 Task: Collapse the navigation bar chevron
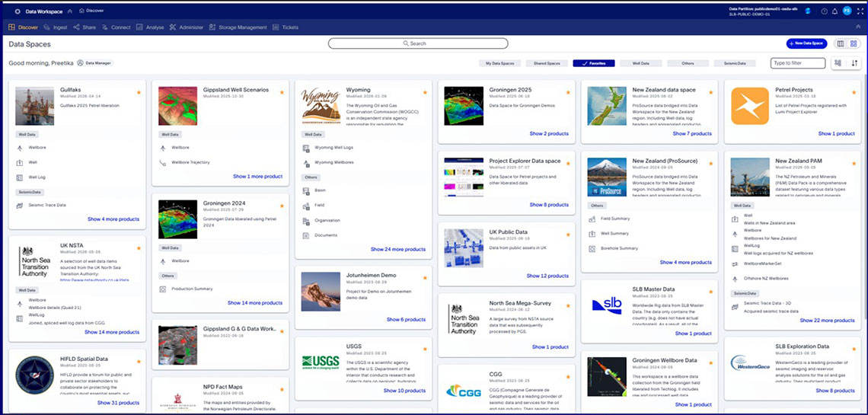(858, 27)
